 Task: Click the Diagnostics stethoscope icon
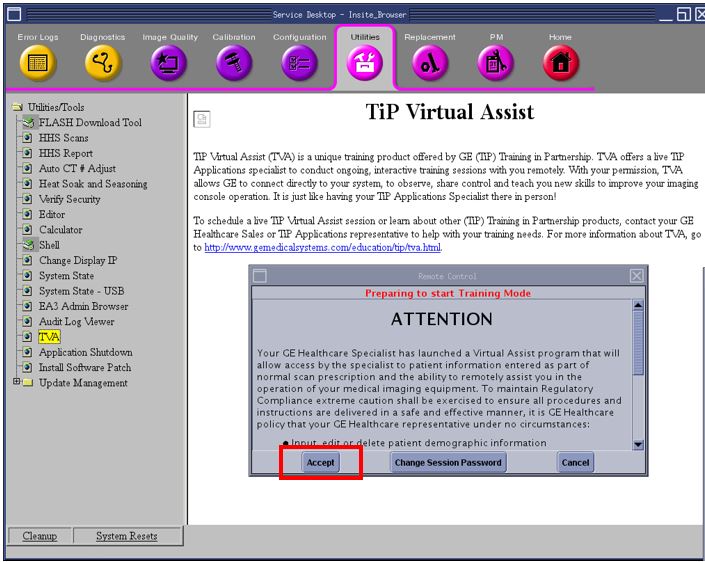coord(103,64)
